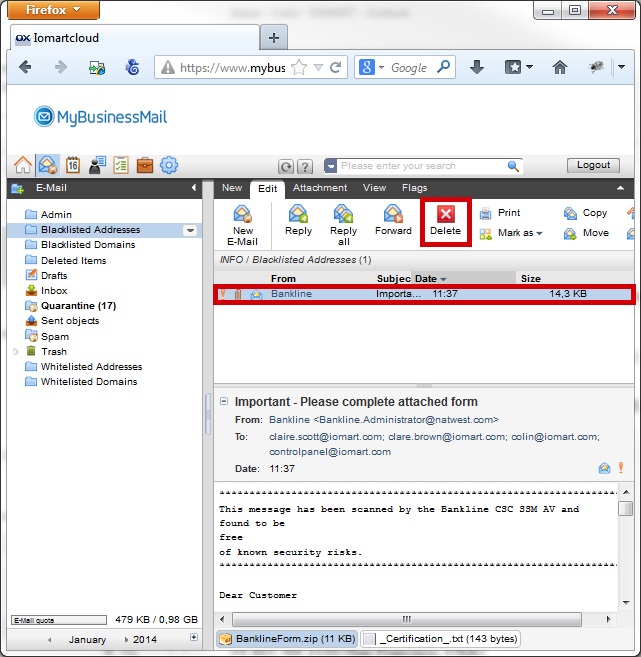641x657 pixels.
Task: Open the briefcase InfoStore icon
Action: point(145,165)
